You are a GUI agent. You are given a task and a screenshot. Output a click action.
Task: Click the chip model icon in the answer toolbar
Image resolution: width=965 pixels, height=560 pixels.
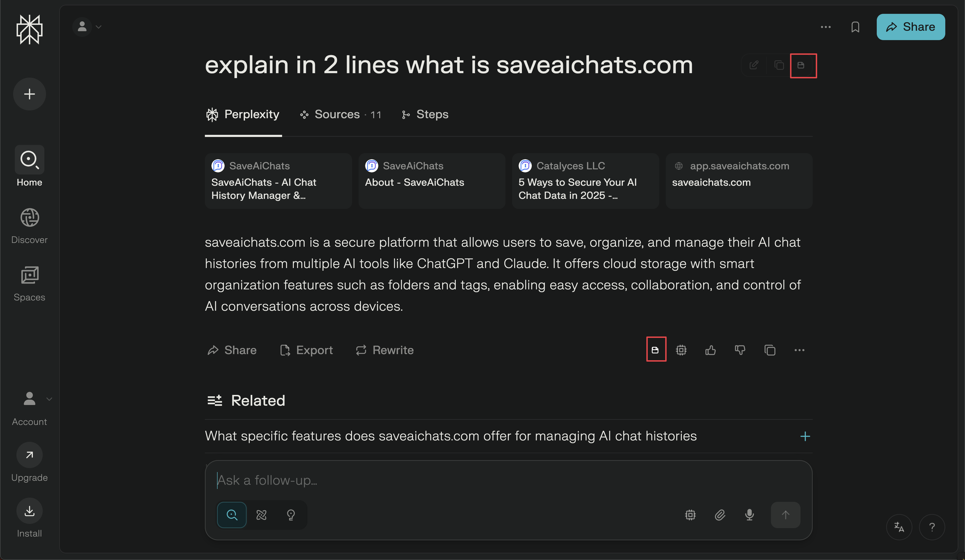[x=681, y=350]
